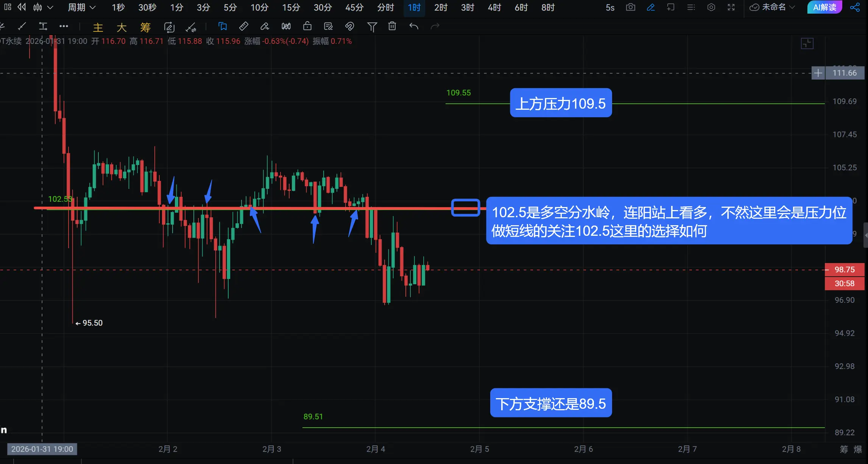Image resolution: width=868 pixels, height=464 pixels.
Task: Click the trash can delete-drawings icon
Action: pyautogui.click(x=392, y=26)
